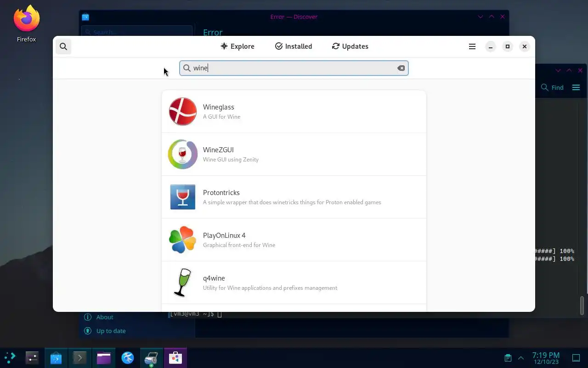Launch the globe web browser taskbar icon
The image size is (588, 368).
(128, 357)
